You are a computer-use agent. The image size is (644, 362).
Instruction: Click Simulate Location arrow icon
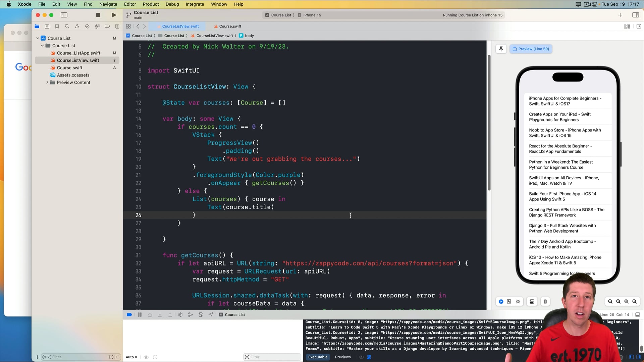pos(211,315)
